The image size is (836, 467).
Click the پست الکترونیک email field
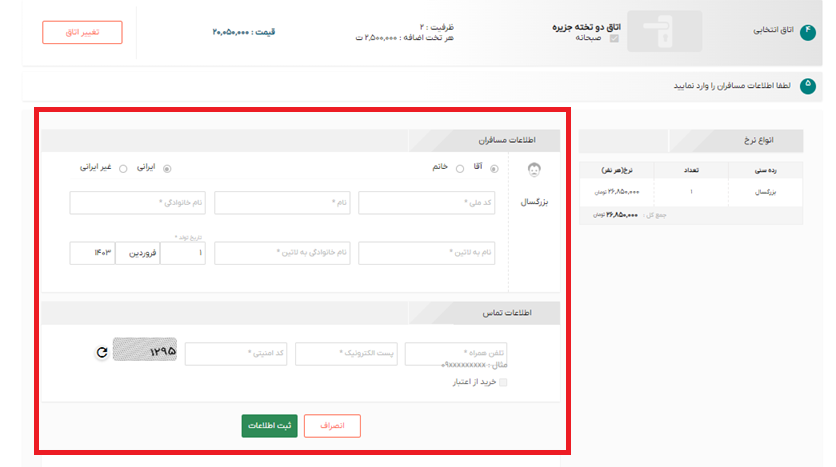tap(346, 354)
